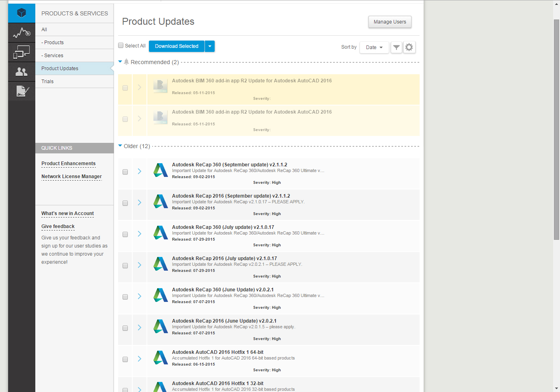Open the Network License Manager link
Image resolution: width=560 pixels, height=392 pixels.
click(x=71, y=177)
